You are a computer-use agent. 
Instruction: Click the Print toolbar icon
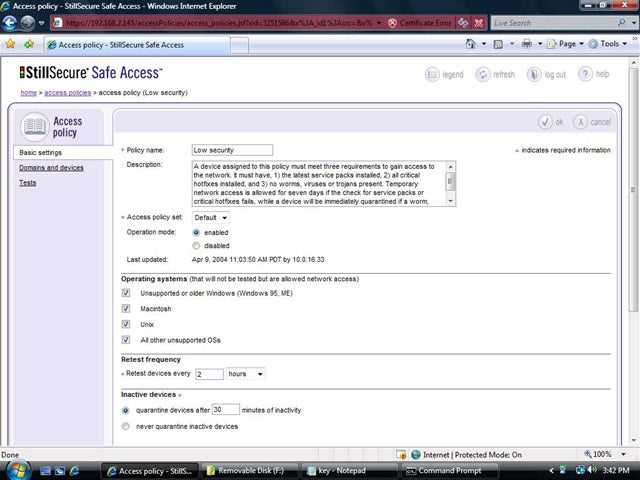[x=527, y=44]
